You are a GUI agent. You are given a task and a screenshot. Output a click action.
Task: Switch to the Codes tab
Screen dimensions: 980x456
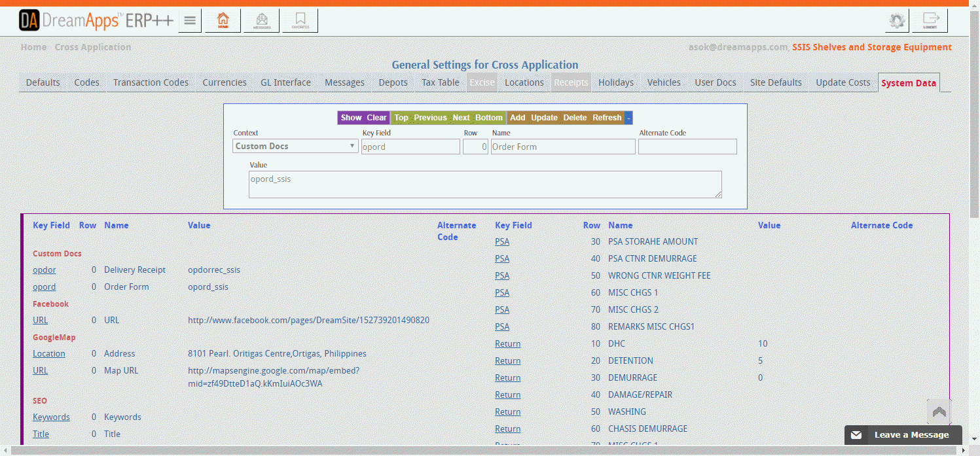(x=87, y=82)
